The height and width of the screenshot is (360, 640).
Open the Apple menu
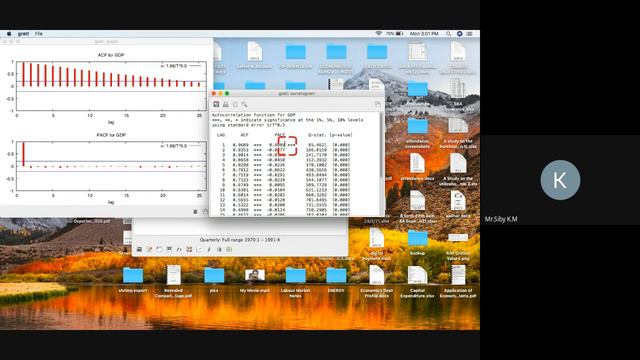[9, 33]
